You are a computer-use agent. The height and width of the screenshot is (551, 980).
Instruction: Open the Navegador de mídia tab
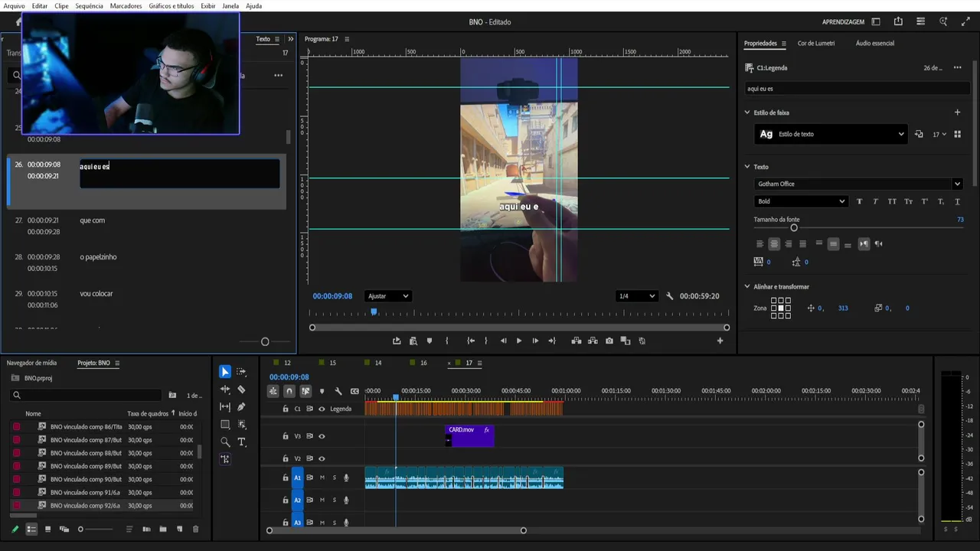(x=31, y=363)
